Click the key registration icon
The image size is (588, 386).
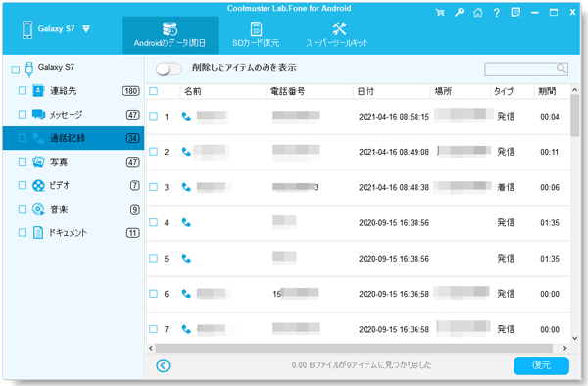[459, 13]
